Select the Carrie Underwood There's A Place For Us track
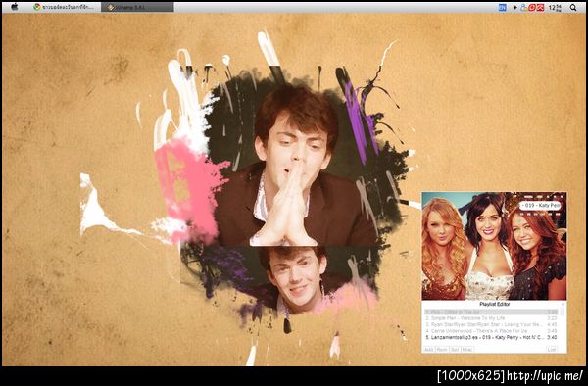The height and width of the screenshot is (386, 588). (491, 331)
